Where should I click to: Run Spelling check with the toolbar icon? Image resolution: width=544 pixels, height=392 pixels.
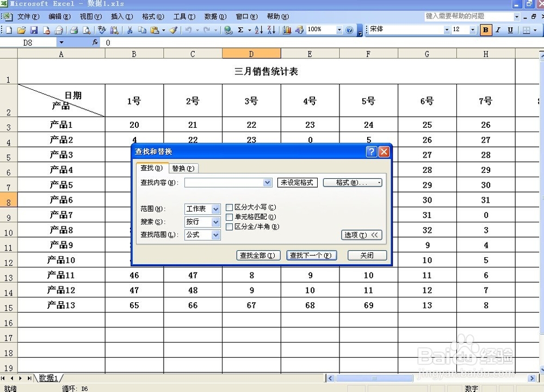[102, 29]
